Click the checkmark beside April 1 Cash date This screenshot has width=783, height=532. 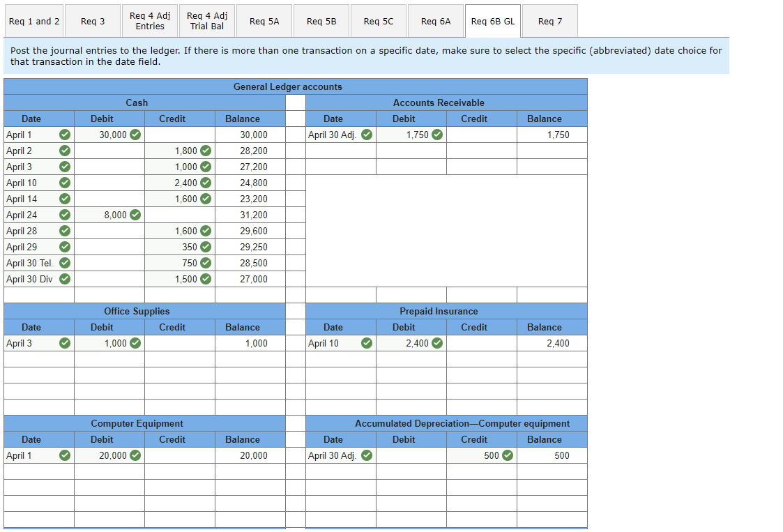pos(64,135)
